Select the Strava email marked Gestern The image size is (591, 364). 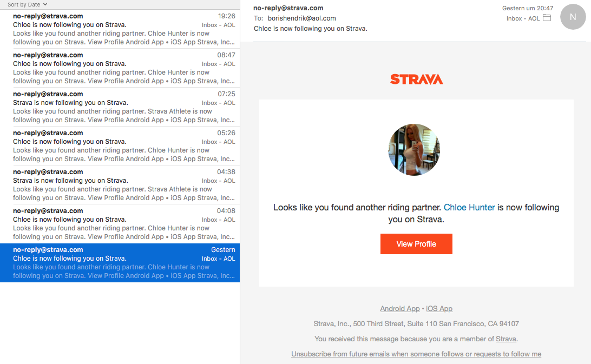click(x=120, y=263)
